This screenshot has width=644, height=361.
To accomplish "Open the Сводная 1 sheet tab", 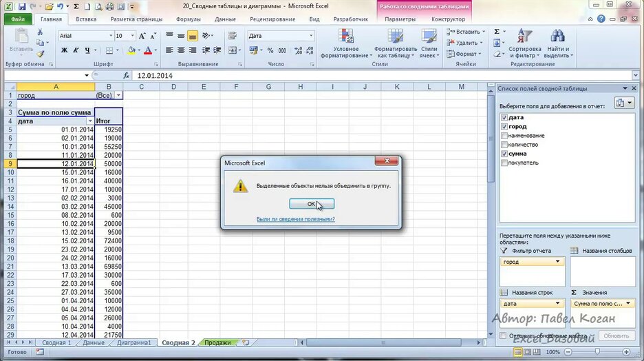I will (x=56, y=342).
